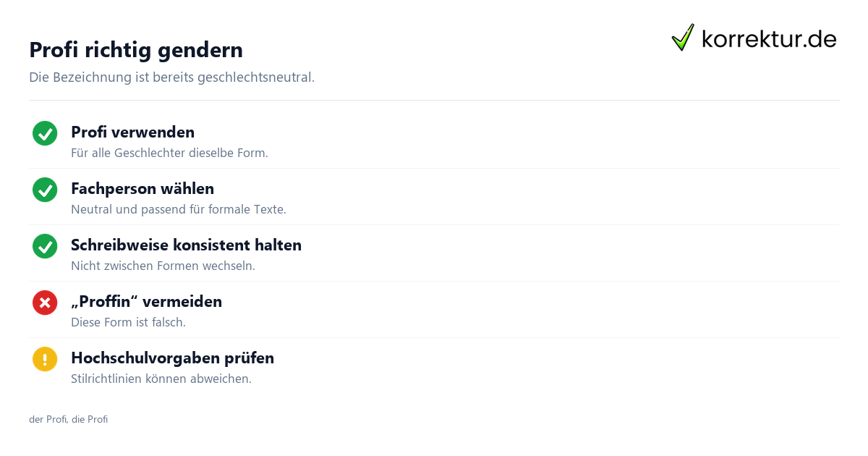Click text Für alle Geschlechter dieselbe Form
Viewport: 868px width, 456px height.
[169, 153]
